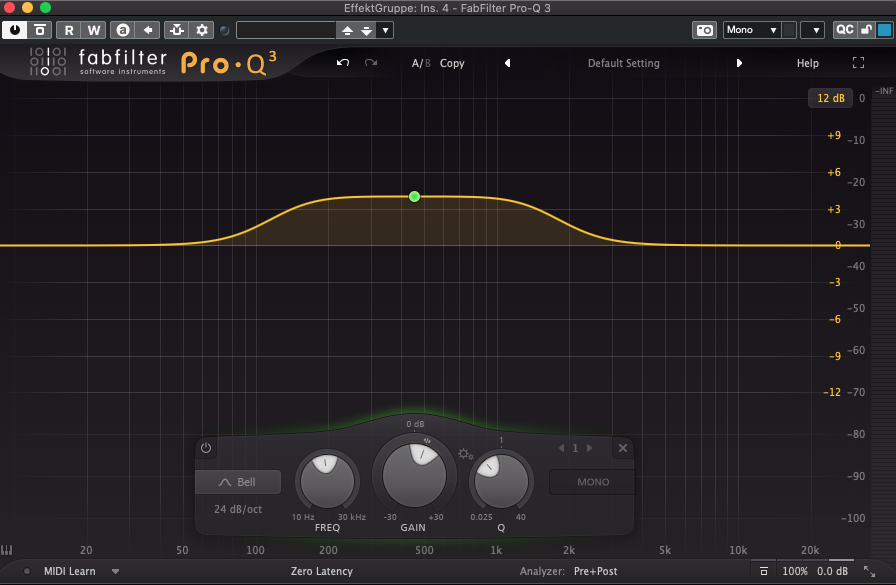Select the next band arrow

coord(590,448)
